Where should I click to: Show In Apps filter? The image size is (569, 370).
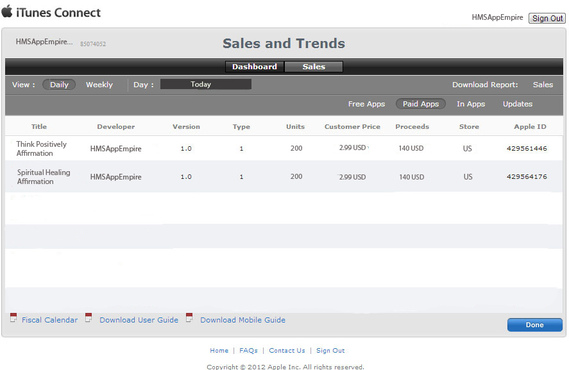tap(471, 104)
